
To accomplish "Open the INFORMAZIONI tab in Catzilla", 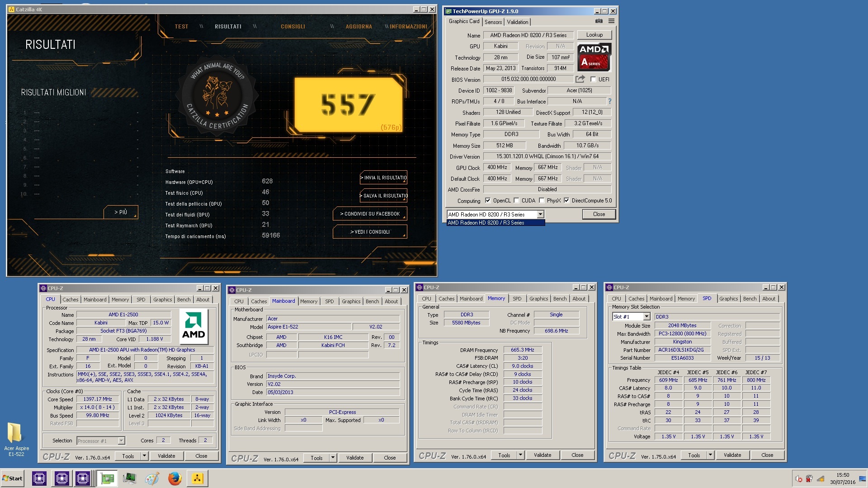I will [408, 27].
